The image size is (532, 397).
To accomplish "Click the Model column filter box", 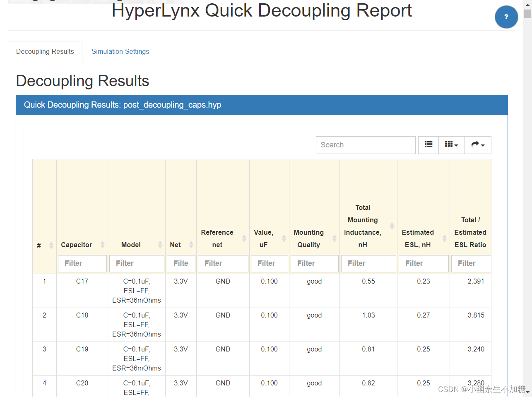I will [x=137, y=263].
